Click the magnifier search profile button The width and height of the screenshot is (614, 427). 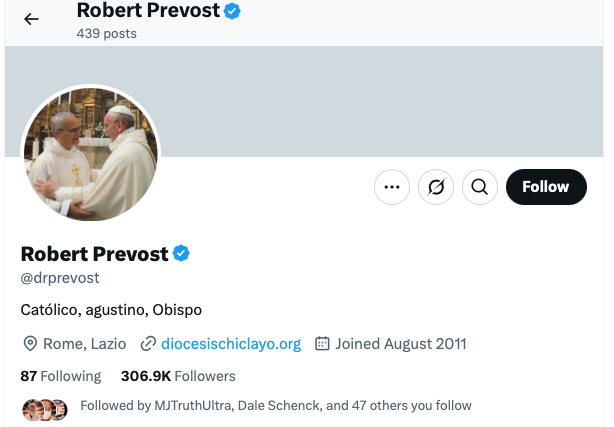coord(479,187)
